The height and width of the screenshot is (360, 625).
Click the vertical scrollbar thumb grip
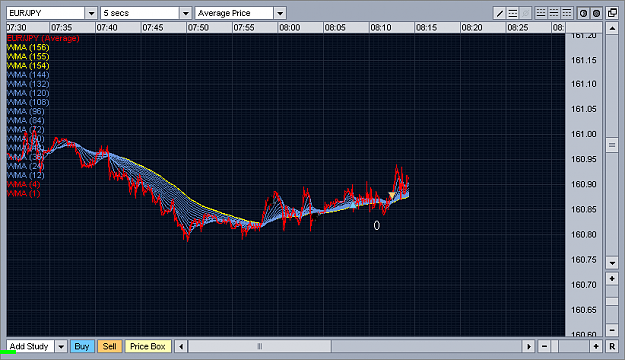[612, 145]
